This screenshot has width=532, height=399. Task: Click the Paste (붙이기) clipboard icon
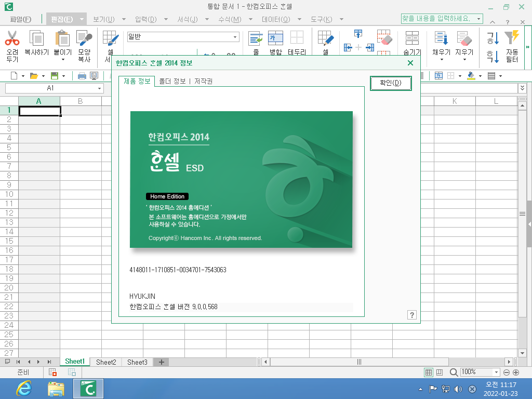(62, 38)
